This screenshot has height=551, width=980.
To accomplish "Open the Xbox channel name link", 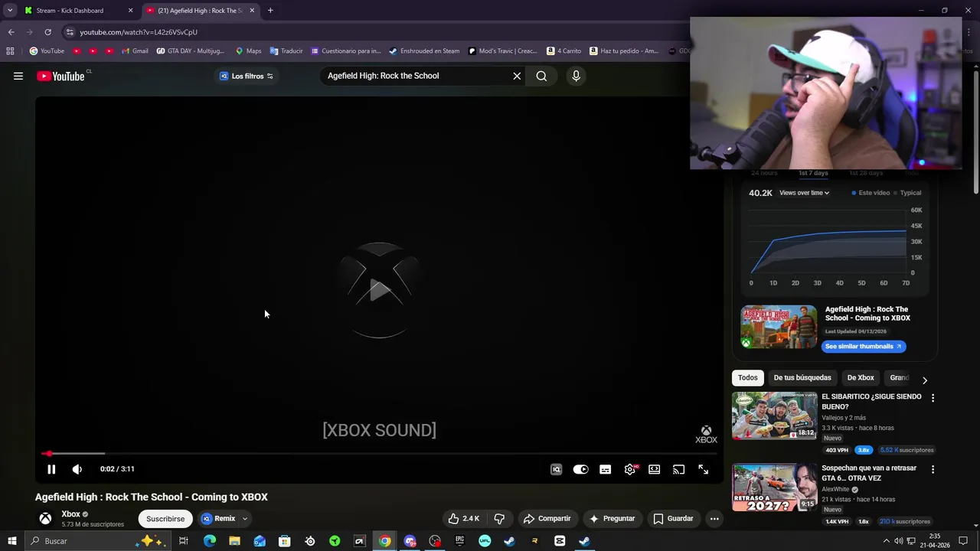I will tap(70, 514).
